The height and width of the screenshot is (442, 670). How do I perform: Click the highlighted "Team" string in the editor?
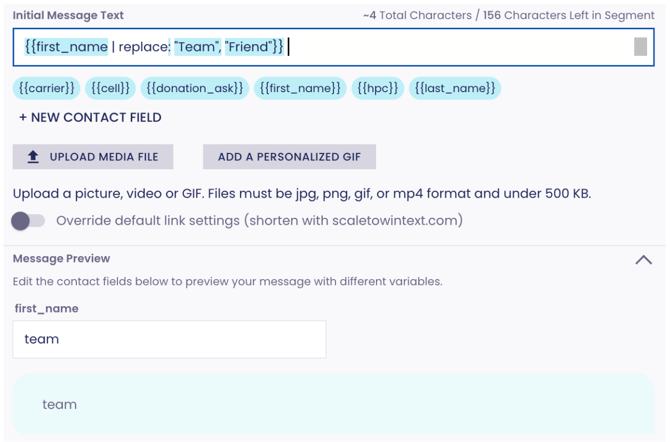coord(195,47)
